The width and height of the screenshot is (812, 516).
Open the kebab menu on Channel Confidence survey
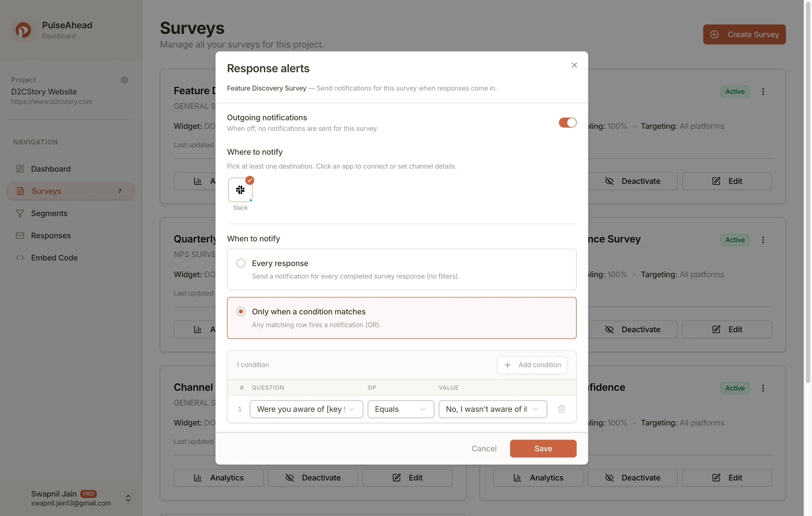tap(763, 388)
